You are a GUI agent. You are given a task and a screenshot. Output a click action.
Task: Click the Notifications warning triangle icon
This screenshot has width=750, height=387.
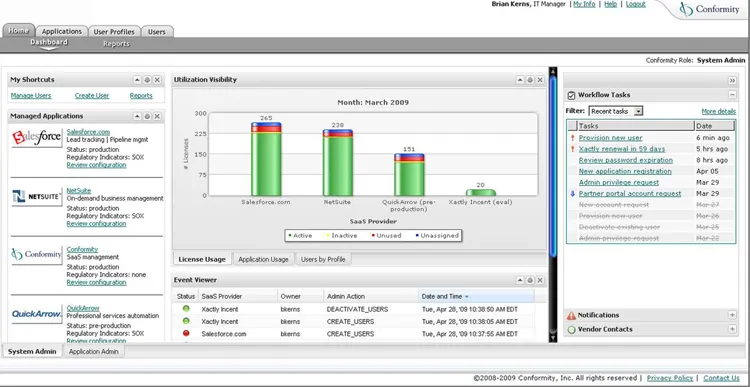pyautogui.click(x=571, y=315)
